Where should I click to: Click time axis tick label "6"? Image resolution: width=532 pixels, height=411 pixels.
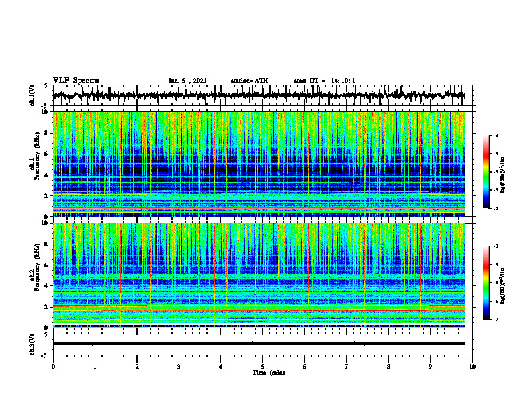coord(305,367)
